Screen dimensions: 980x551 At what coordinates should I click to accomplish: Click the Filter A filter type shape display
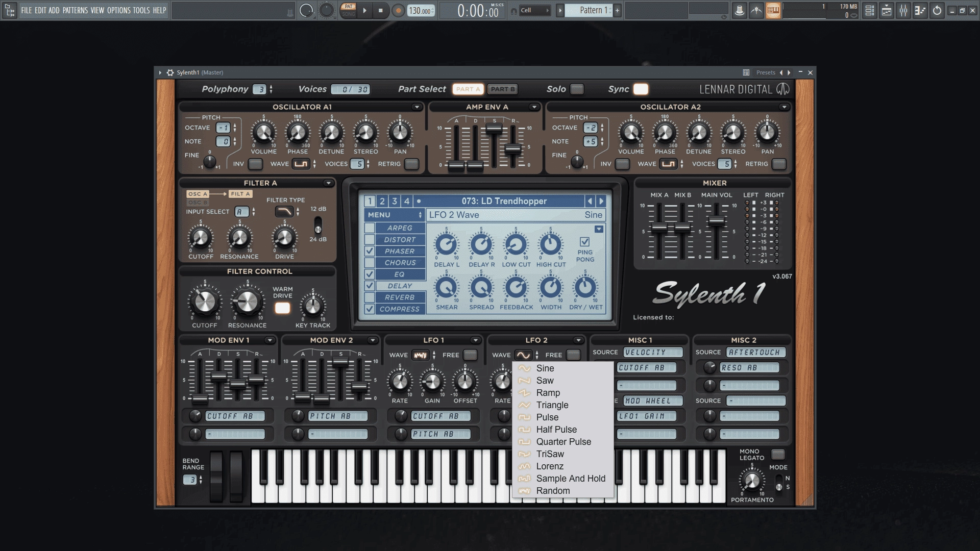284,211
